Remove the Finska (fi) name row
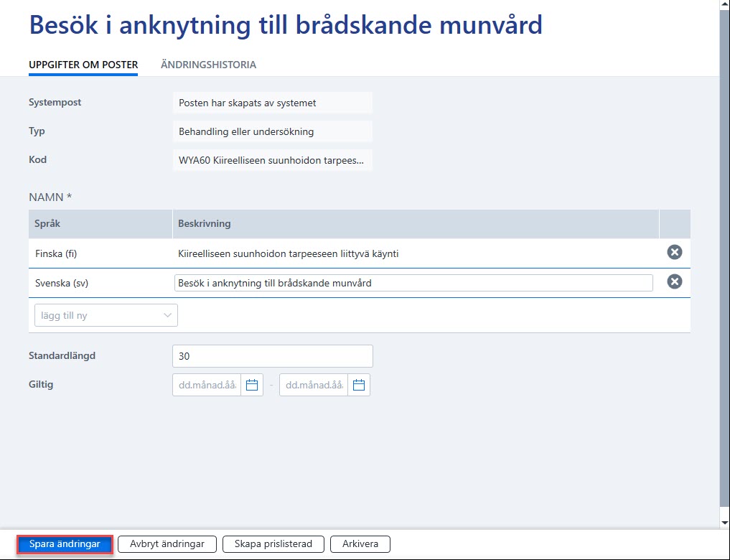This screenshot has height=560, width=730. tap(674, 252)
